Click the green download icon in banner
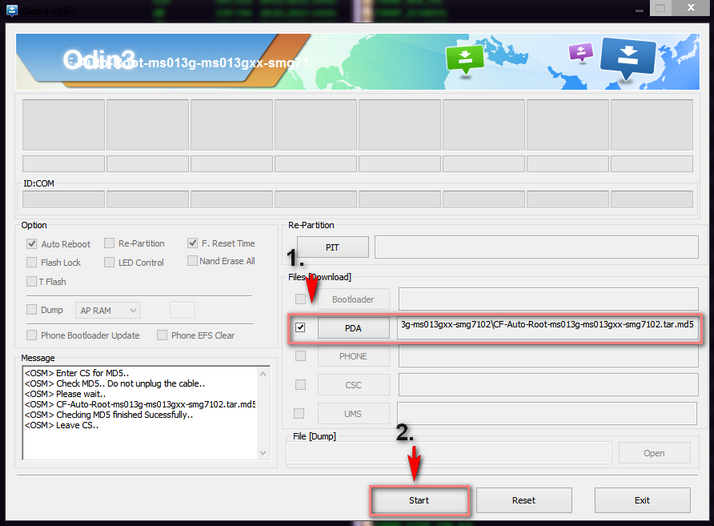The width and height of the screenshot is (714, 526). click(465, 58)
